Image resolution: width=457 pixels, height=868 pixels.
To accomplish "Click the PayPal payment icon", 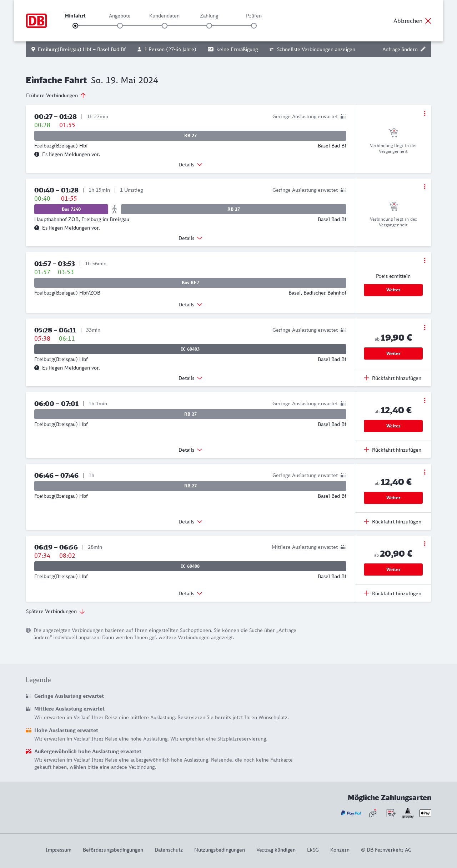I will 351,813.
